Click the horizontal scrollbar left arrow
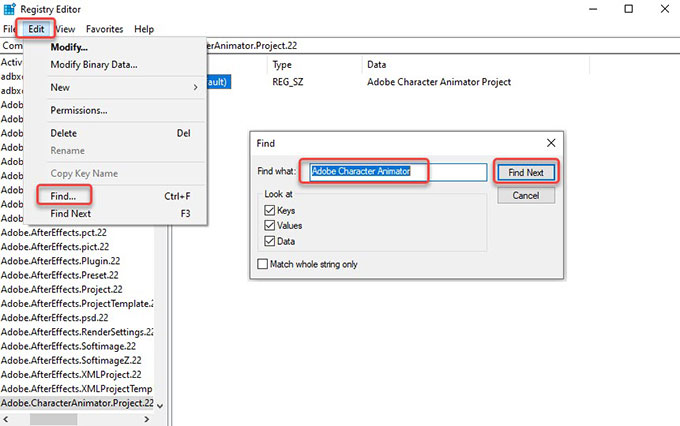 tap(5, 419)
